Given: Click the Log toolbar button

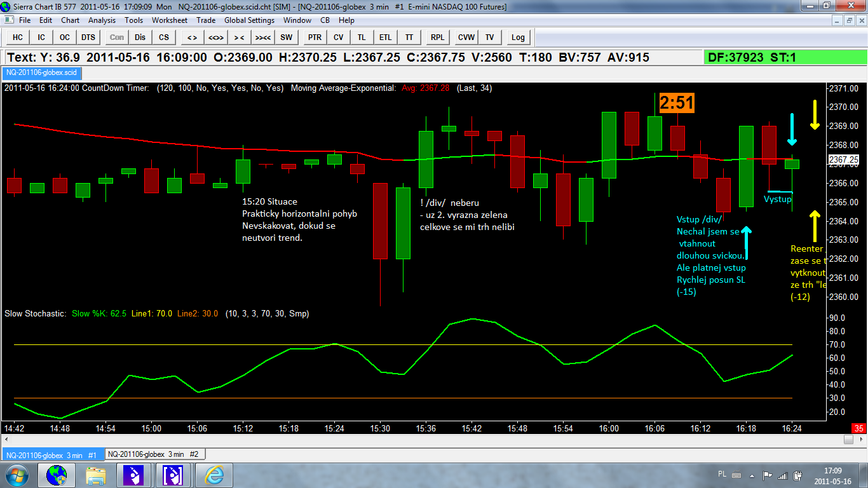Looking at the screenshot, I should tap(518, 37).
